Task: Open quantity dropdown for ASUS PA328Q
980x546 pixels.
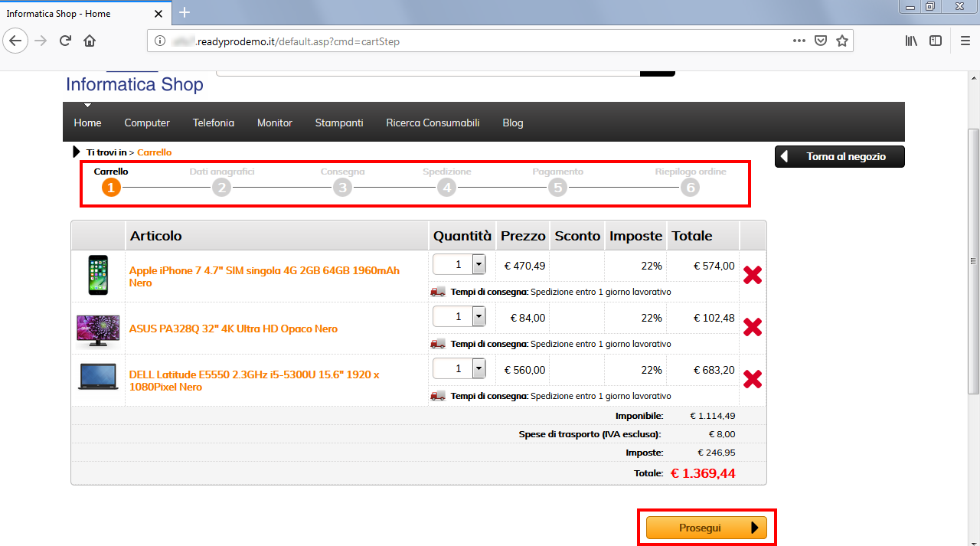Action: click(x=459, y=316)
